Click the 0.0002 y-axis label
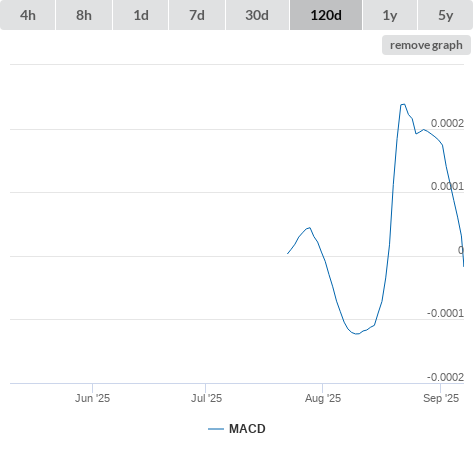The image size is (474, 455). point(447,123)
